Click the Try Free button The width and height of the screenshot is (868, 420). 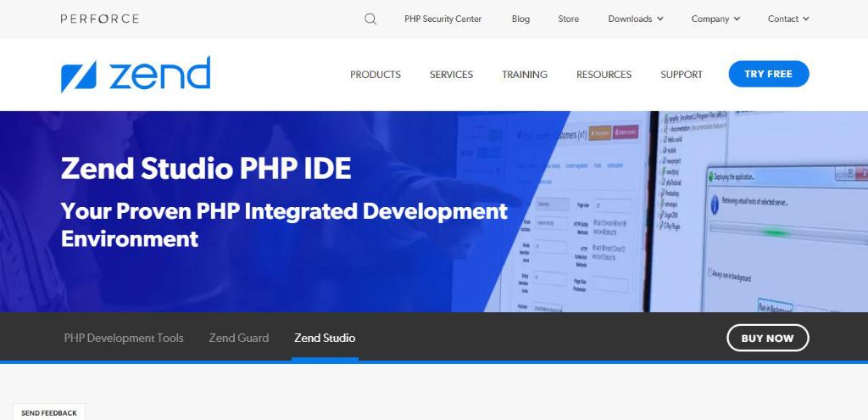click(x=768, y=74)
